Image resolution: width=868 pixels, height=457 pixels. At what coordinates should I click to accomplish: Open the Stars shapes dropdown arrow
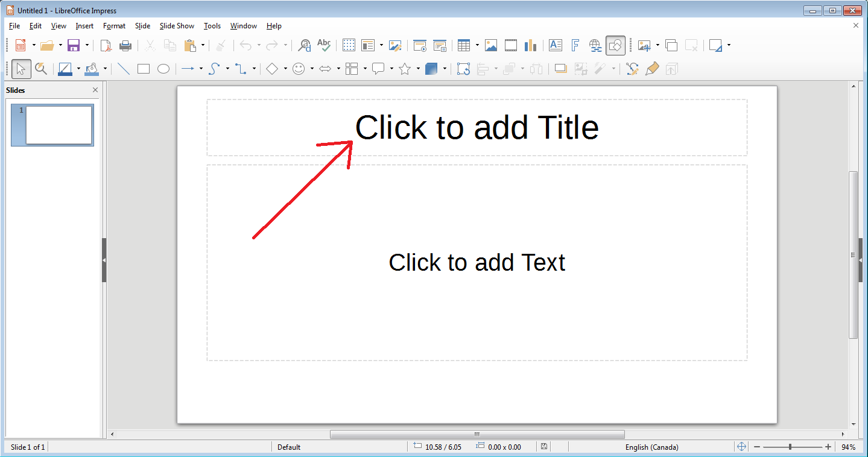pos(418,69)
